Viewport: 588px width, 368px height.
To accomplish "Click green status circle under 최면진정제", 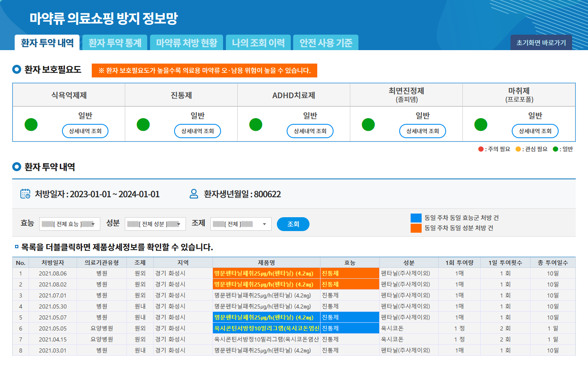I will coord(368,124).
